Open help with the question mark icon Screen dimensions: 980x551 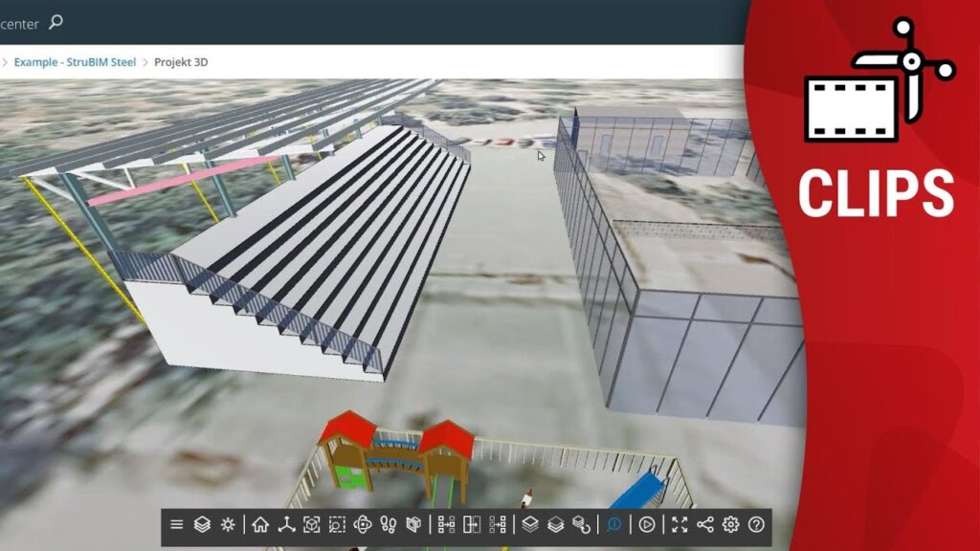(757, 524)
